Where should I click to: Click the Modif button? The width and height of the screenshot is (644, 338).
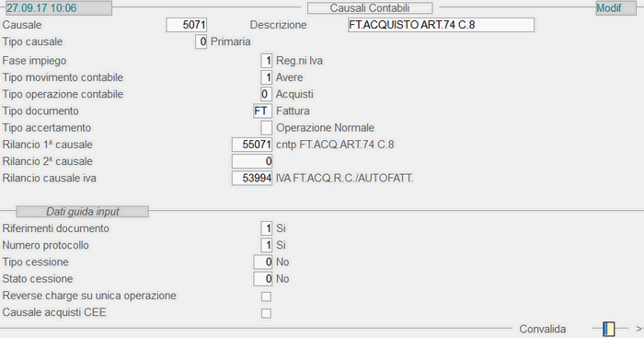[x=615, y=7]
